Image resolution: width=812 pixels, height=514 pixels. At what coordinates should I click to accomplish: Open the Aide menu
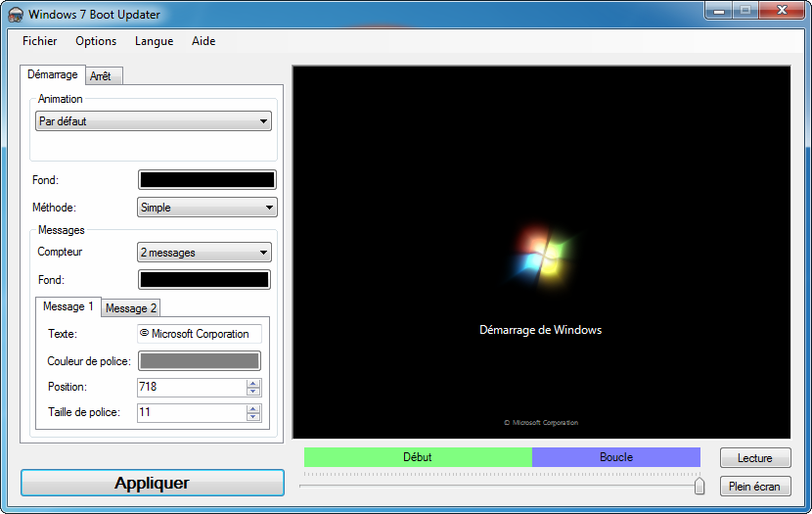[203, 41]
